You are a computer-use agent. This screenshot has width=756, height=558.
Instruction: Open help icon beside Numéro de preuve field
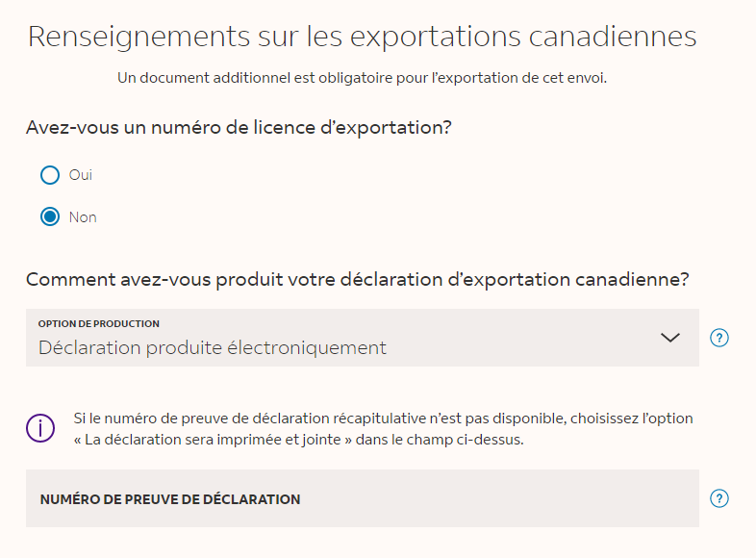point(718,498)
